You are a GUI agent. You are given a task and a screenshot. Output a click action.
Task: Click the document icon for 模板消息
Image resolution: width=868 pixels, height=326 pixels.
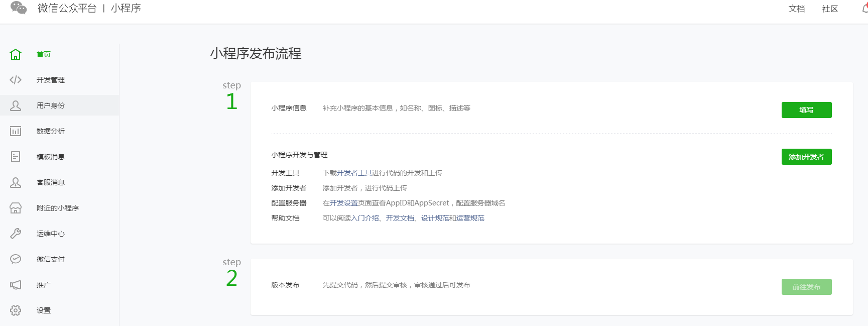click(16, 157)
